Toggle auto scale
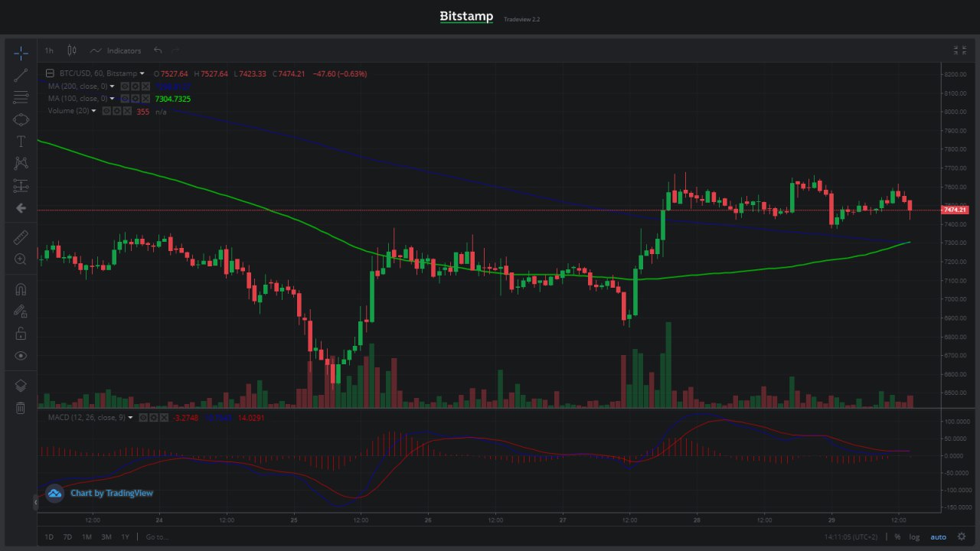Viewport: 980px width, 551px height. coord(939,536)
